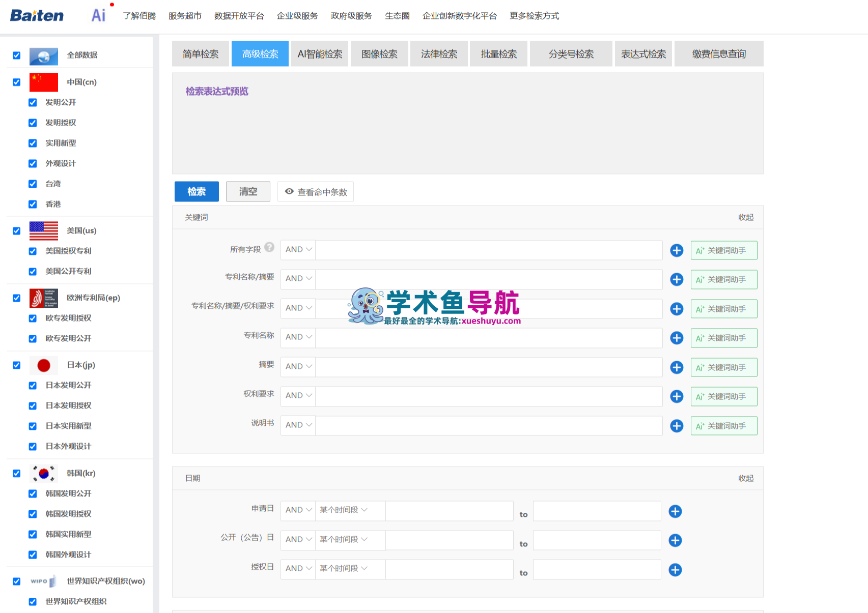
Task: Open AI 关键词助手 for 所有字段
Action: [x=724, y=250]
